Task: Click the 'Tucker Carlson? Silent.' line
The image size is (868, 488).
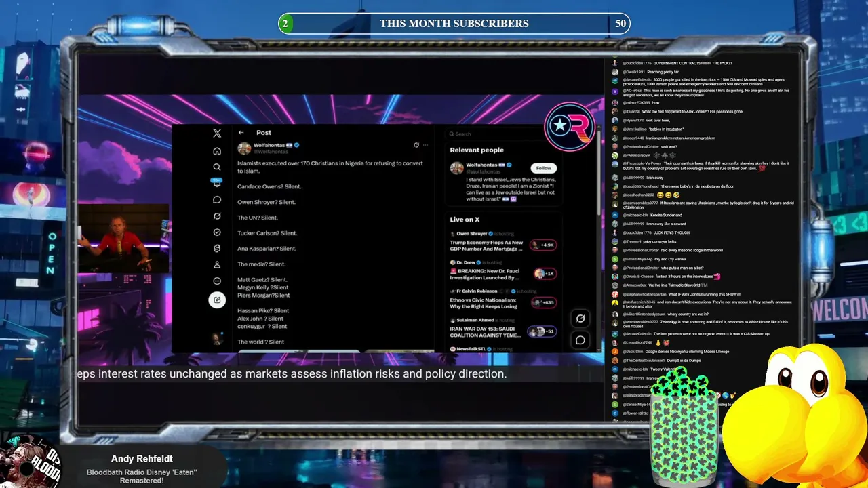Action: (267, 233)
